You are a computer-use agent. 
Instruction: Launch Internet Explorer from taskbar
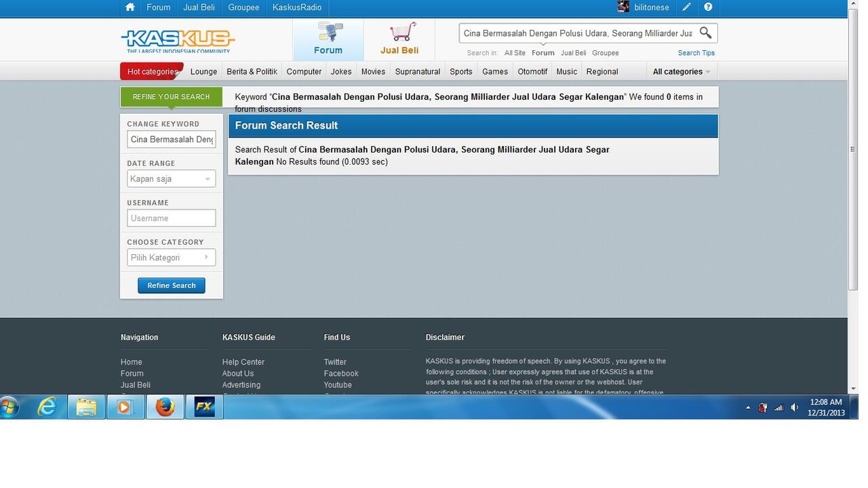click(x=47, y=407)
